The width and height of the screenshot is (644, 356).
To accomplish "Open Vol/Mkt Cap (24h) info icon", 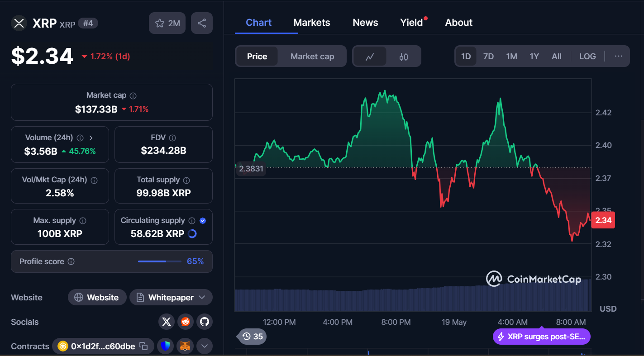I will tap(94, 180).
